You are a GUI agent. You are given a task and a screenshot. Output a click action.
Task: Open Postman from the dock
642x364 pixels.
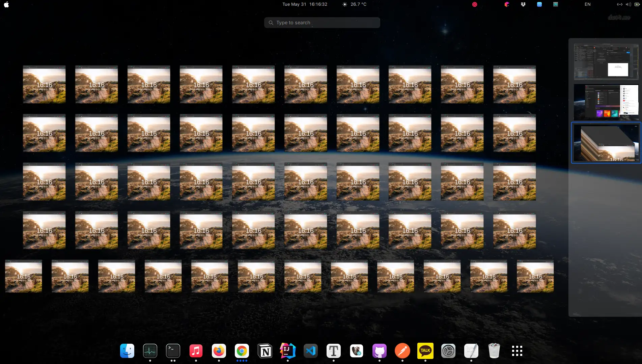click(402, 351)
